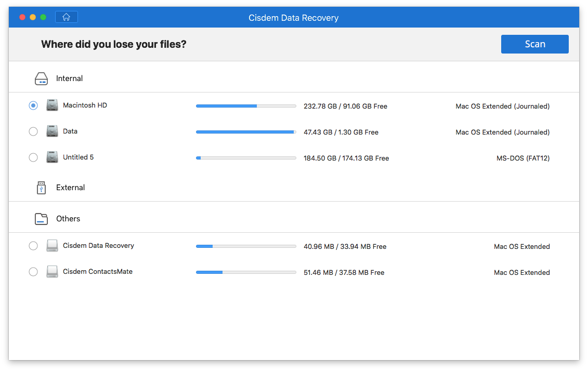This screenshot has width=588, height=371.
Task: Select the Cisdem ContactsMate radio button
Action: [x=33, y=272]
